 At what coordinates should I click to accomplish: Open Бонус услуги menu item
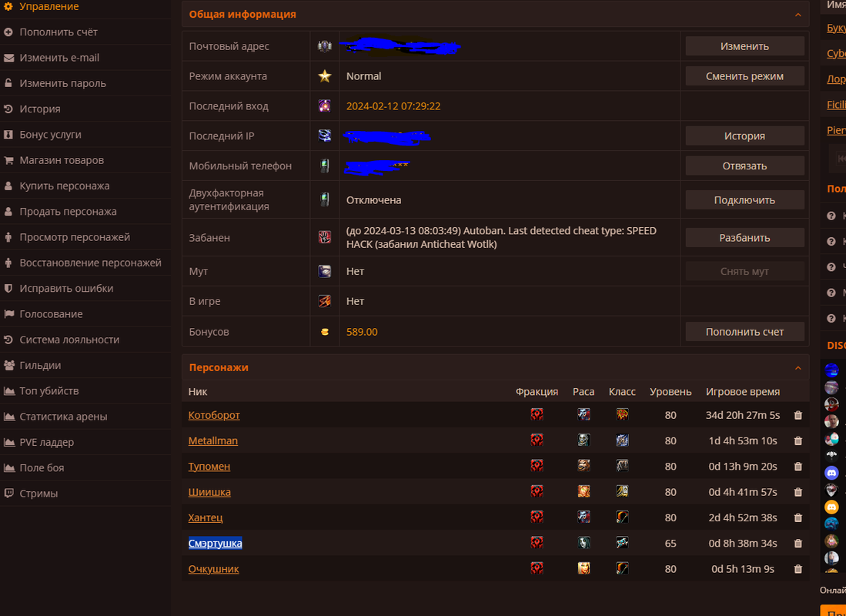[50, 135]
